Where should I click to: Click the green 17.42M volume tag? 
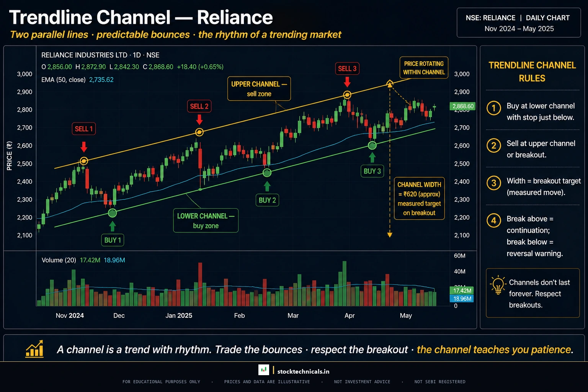(462, 291)
